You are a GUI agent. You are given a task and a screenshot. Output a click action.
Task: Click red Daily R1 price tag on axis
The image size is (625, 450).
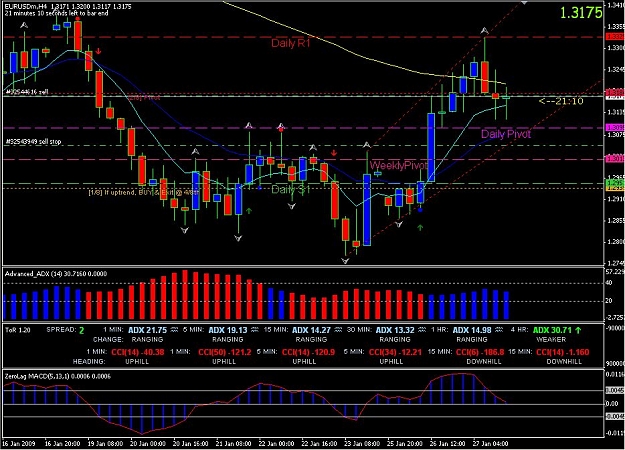tap(615, 37)
